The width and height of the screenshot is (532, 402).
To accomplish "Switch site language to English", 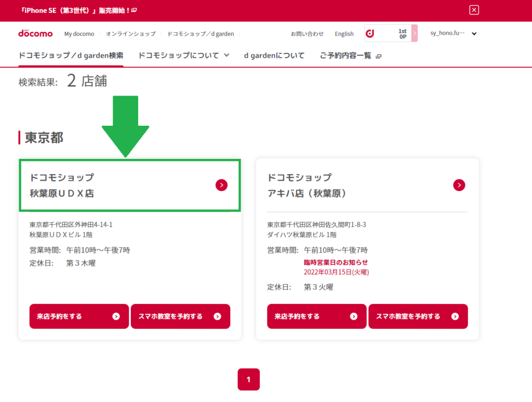I will pos(344,34).
